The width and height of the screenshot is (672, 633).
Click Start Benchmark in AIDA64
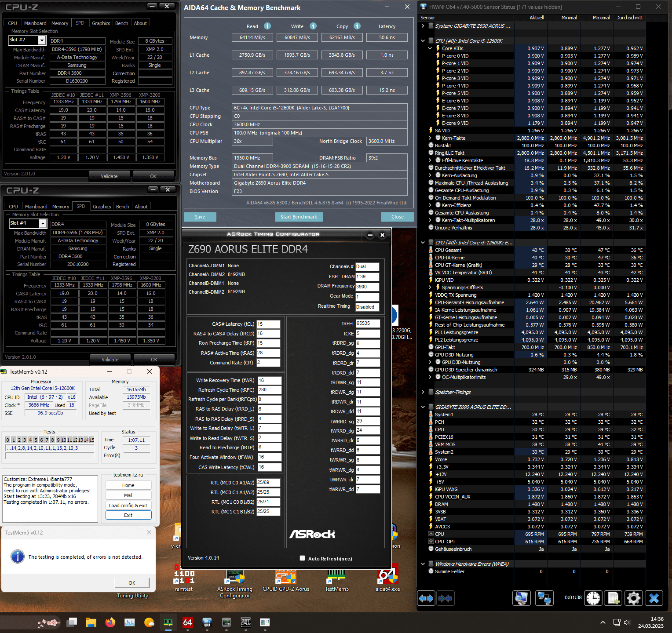[299, 217]
